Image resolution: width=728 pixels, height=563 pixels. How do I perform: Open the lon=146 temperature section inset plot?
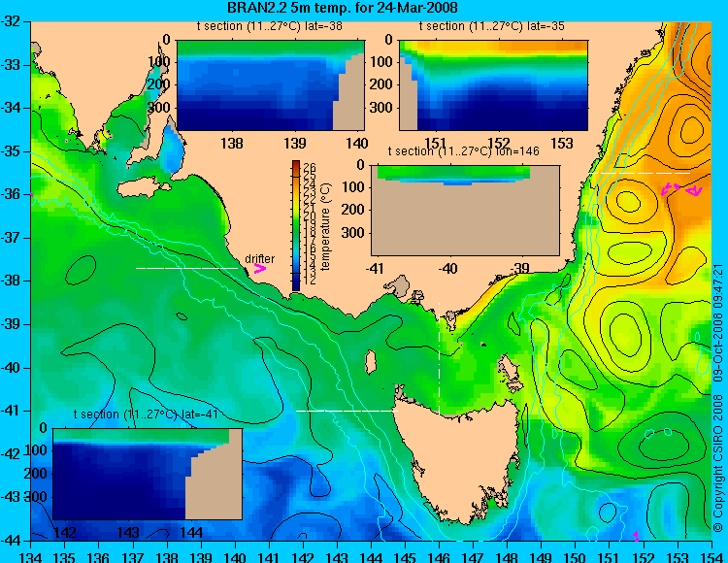465,211
